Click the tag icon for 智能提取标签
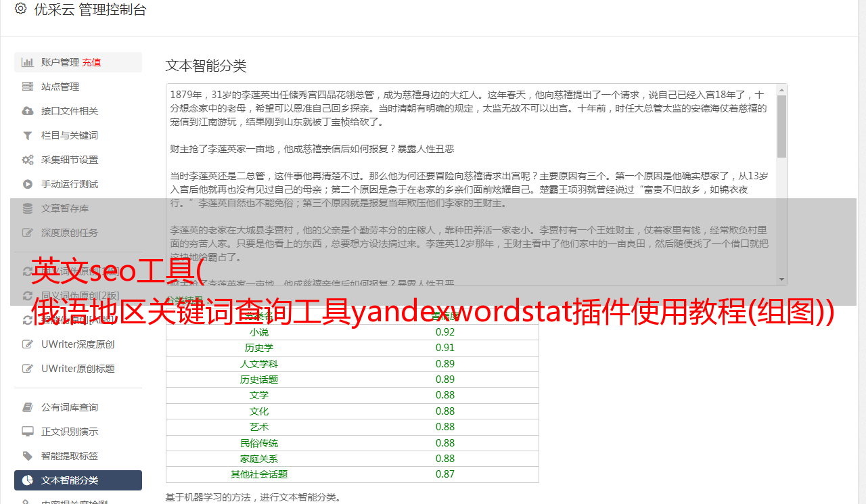 (x=28, y=456)
